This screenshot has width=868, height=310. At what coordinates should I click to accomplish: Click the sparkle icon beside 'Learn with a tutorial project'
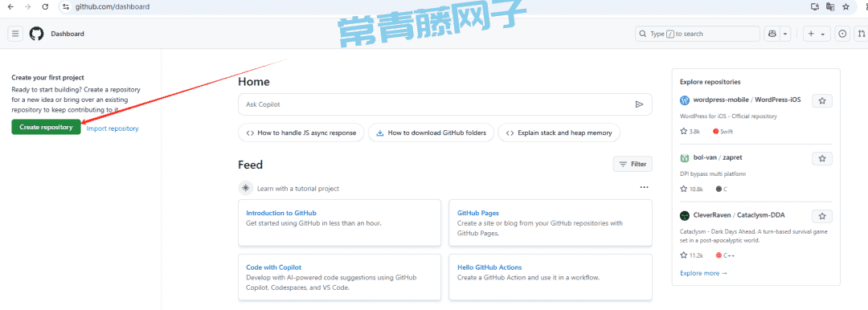(246, 188)
